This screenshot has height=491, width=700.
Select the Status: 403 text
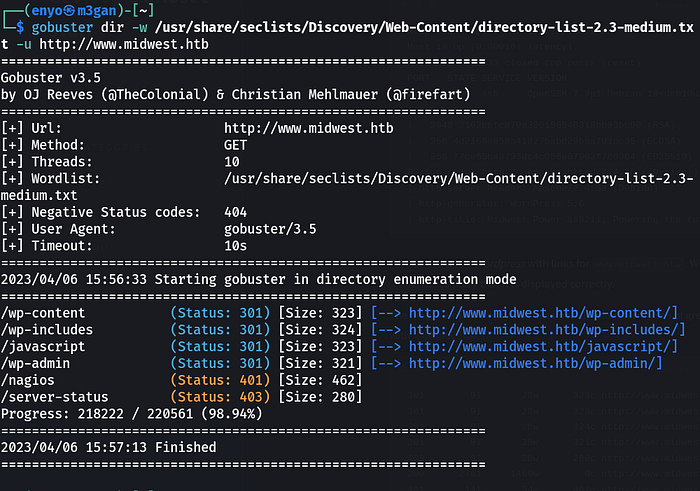pos(221,396)
